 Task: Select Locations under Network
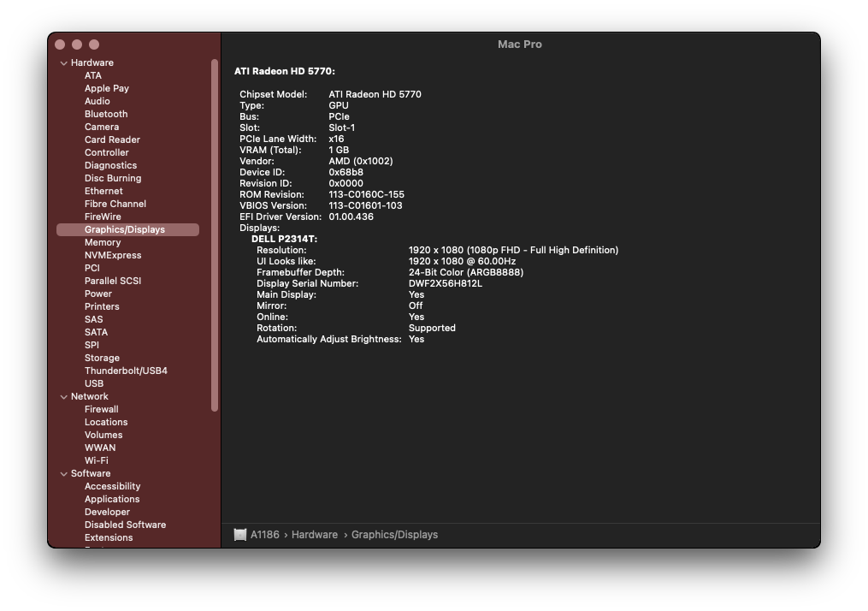click(106, 422)
